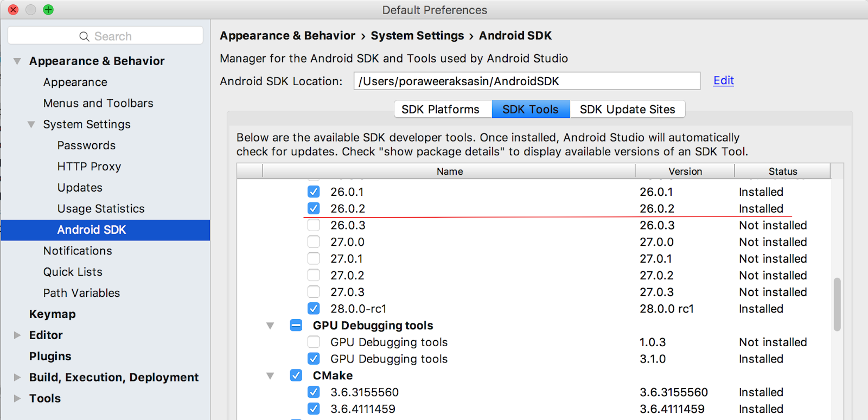Check the 27.0.2 checkbox
Image resolution: width=868 pixels, height=420 pixels.
click(x=314, y=275)
